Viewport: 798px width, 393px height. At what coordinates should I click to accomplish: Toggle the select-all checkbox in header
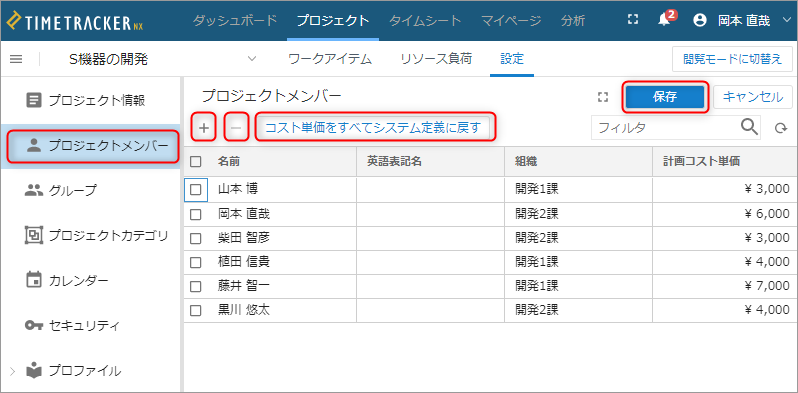[x=196, y=162]
